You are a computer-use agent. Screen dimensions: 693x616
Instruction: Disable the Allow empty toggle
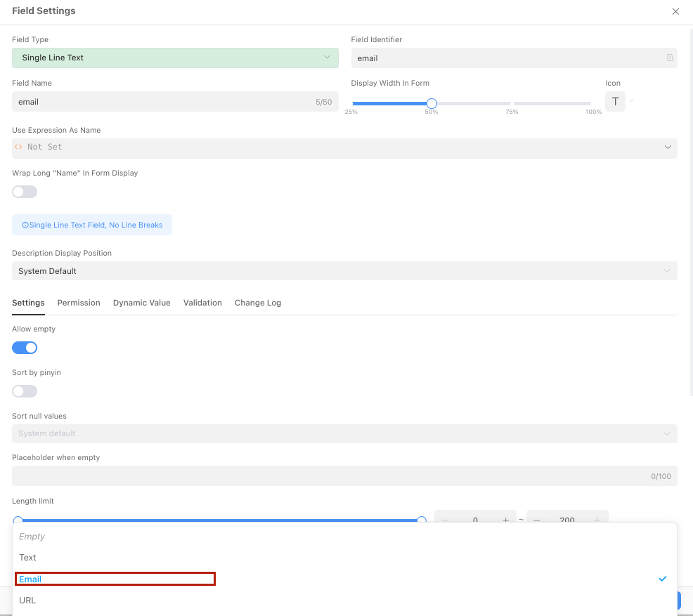point(25,347)
